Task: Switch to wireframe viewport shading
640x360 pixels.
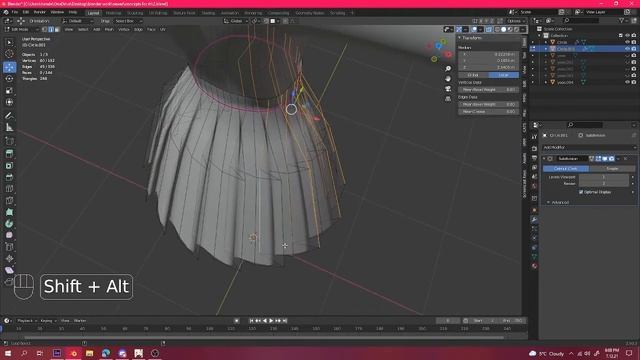Action: click(x=497, y=29)
